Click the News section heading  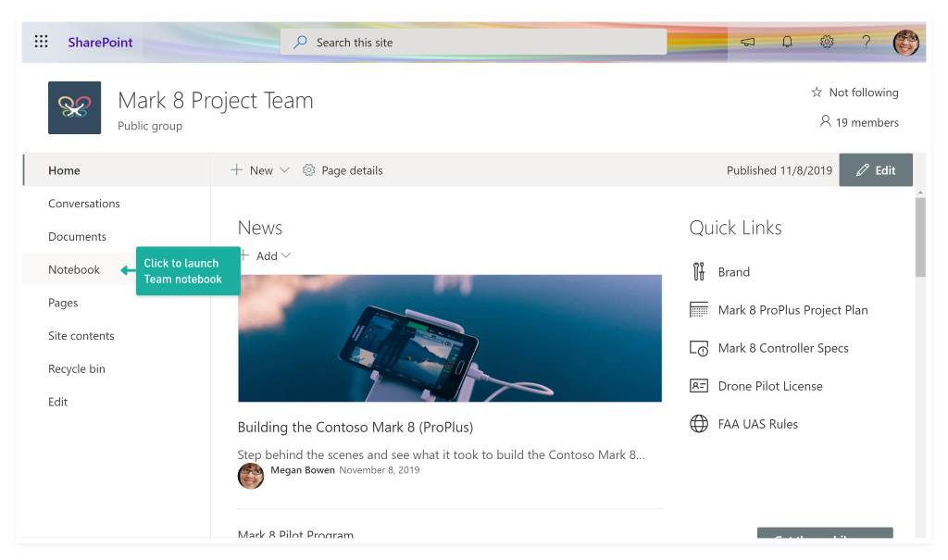tap(260, 228)
